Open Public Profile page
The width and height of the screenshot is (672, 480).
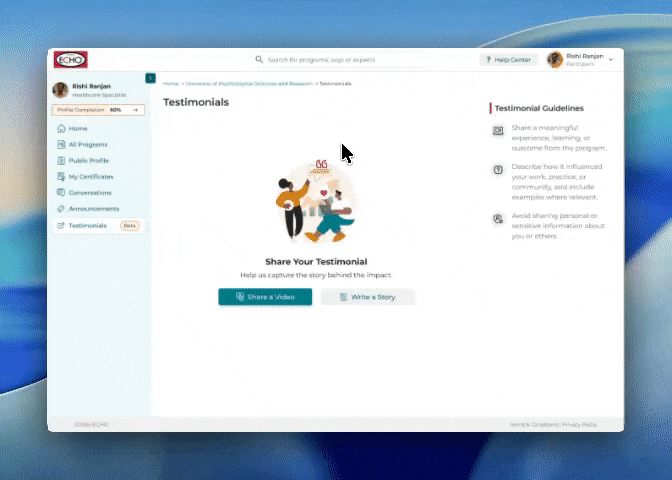tap(89, 160)
